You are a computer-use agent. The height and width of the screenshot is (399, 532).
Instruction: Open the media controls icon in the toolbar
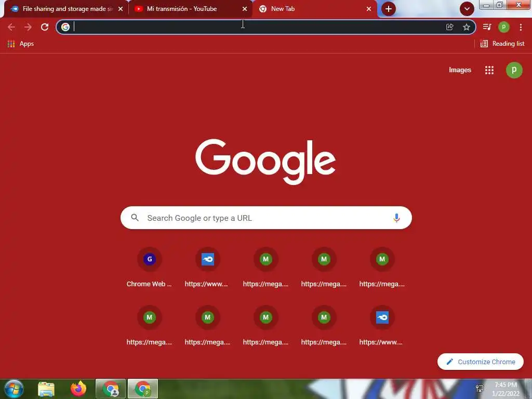click(x=487, y=27)
